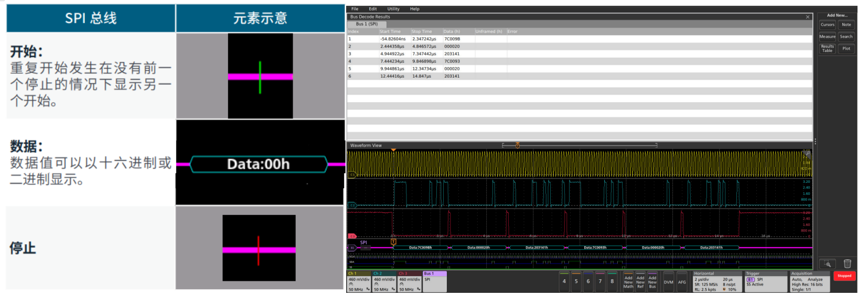Viewport: 868px width, 296px height.
Task: Select the C2 cyan channel handle
Action: [352, 205]
